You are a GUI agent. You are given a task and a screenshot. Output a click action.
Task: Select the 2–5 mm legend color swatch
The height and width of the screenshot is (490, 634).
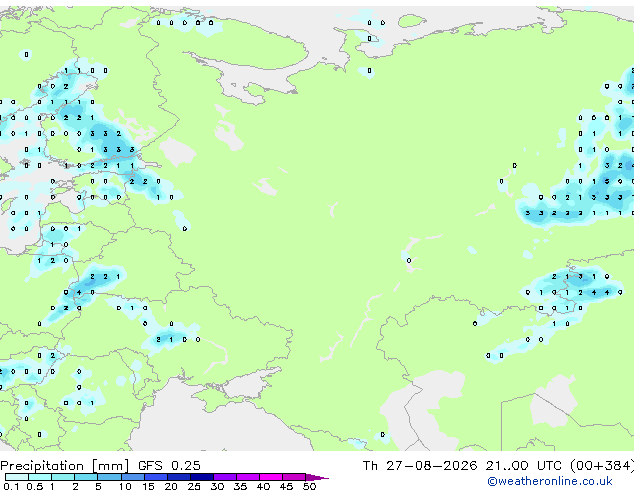[86, 477]
